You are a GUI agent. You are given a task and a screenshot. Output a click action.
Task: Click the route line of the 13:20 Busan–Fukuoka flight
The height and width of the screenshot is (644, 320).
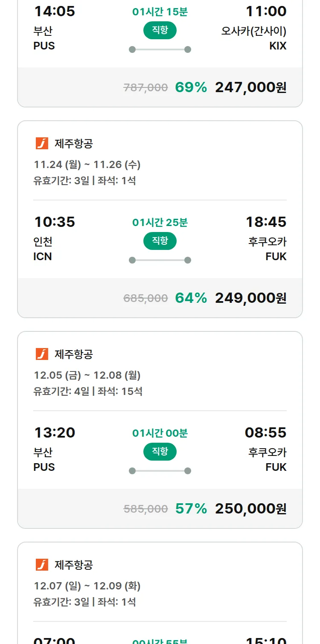coord(160,471)
